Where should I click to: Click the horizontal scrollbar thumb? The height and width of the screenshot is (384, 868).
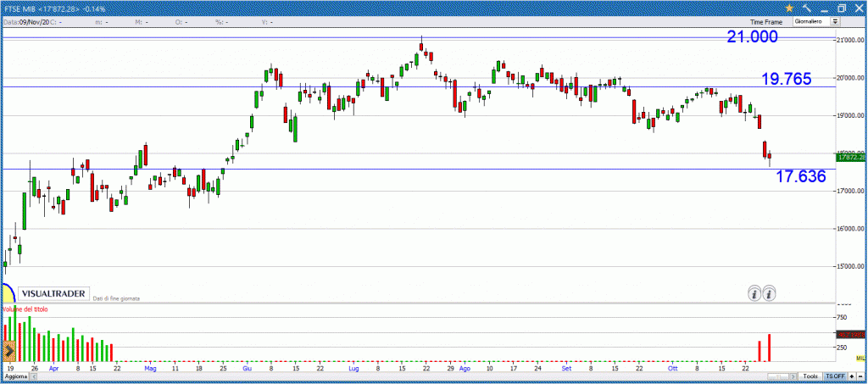point(778,376)
